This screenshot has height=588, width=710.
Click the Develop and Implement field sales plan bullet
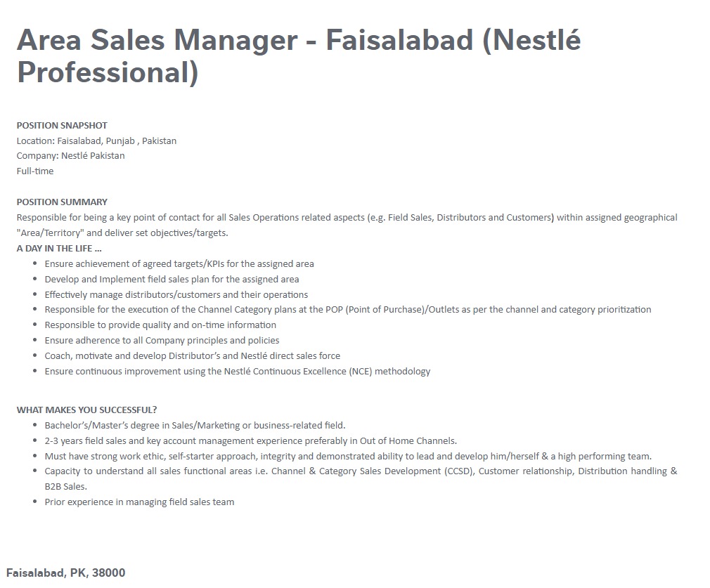[172, 279]
